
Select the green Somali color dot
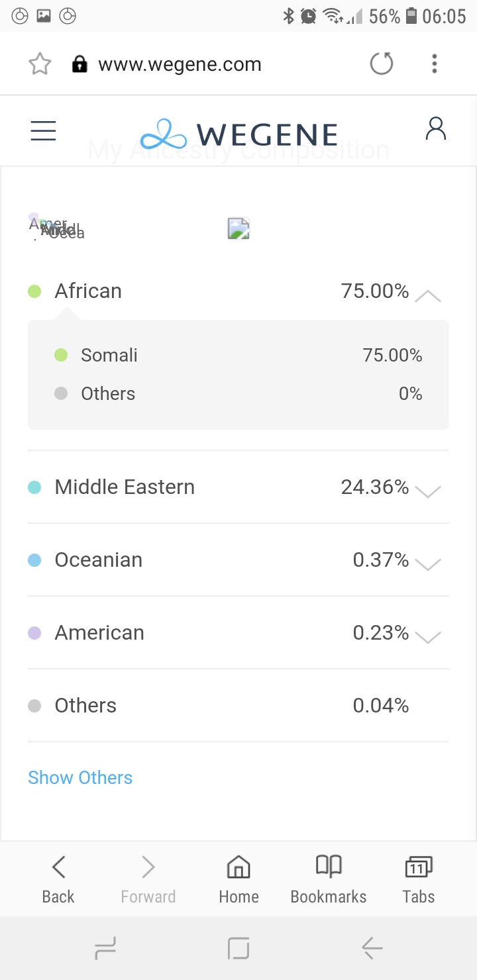coord(61,356)
